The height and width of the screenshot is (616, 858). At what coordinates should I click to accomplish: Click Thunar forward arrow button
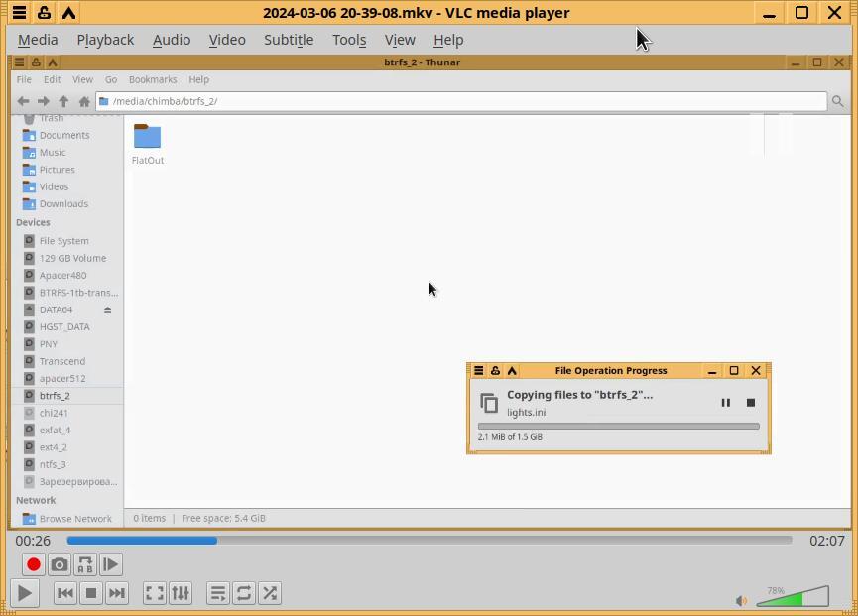click(x=44, y=101)
